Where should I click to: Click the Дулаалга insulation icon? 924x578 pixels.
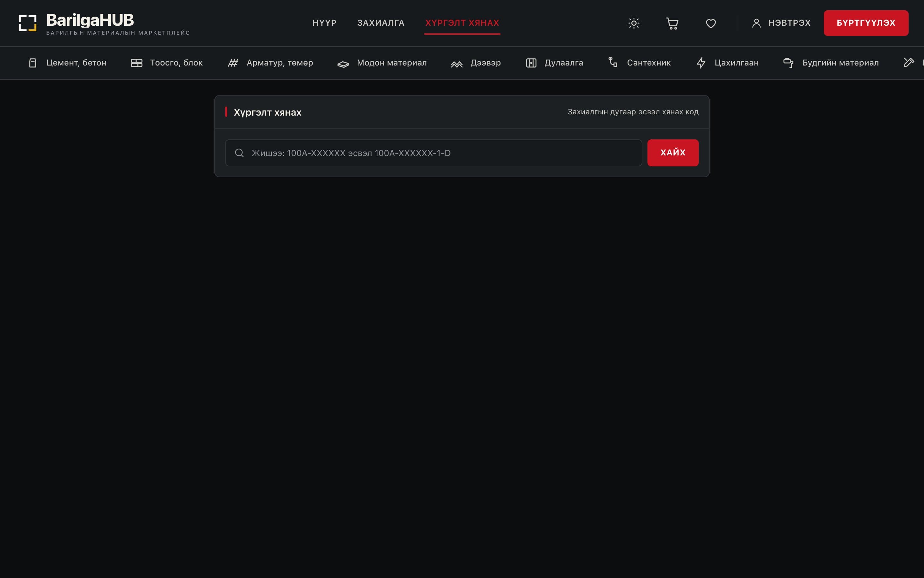click(x=531, y=63)
